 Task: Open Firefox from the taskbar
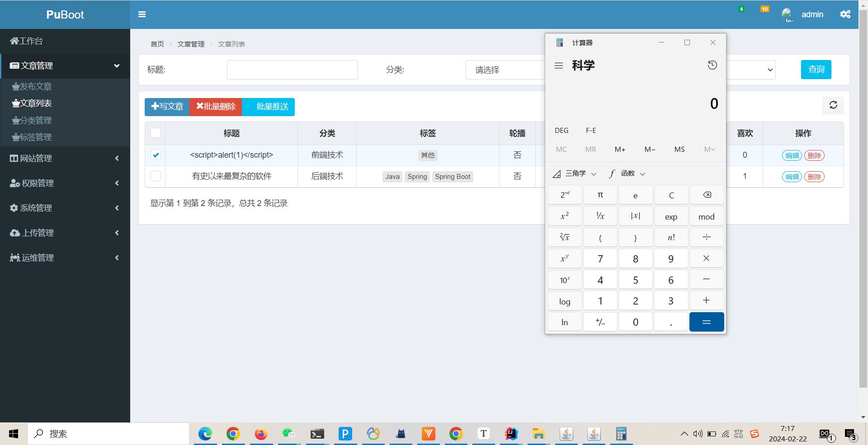(261, 434)
